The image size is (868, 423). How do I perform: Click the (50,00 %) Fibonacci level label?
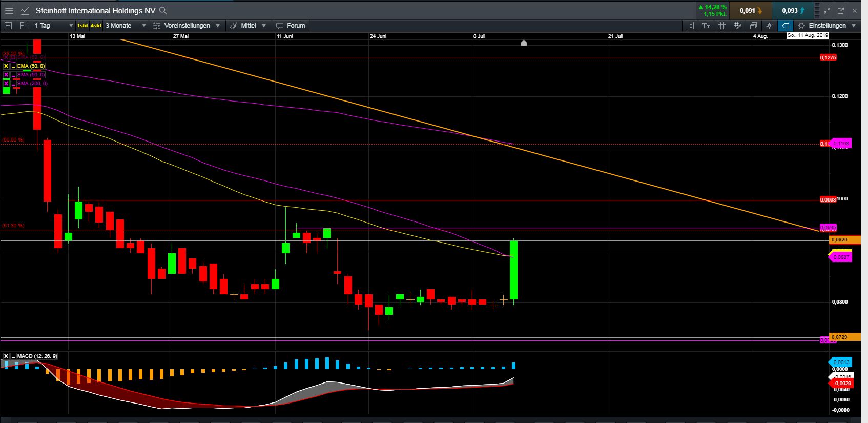(x=13, y=139)
